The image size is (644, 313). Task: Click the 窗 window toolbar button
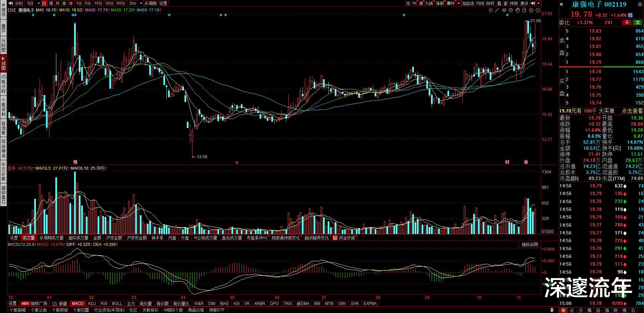[505, 3]
